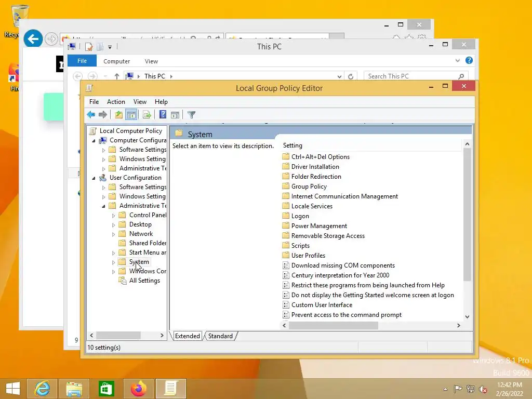This screenshot has height=399, width=532.
Task: Click the Up one level folder icon
Action: click(118, 115)
